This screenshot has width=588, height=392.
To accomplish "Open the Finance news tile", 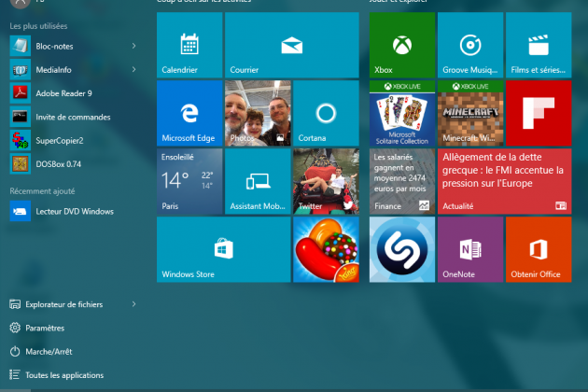I will (x=402, y=181).
